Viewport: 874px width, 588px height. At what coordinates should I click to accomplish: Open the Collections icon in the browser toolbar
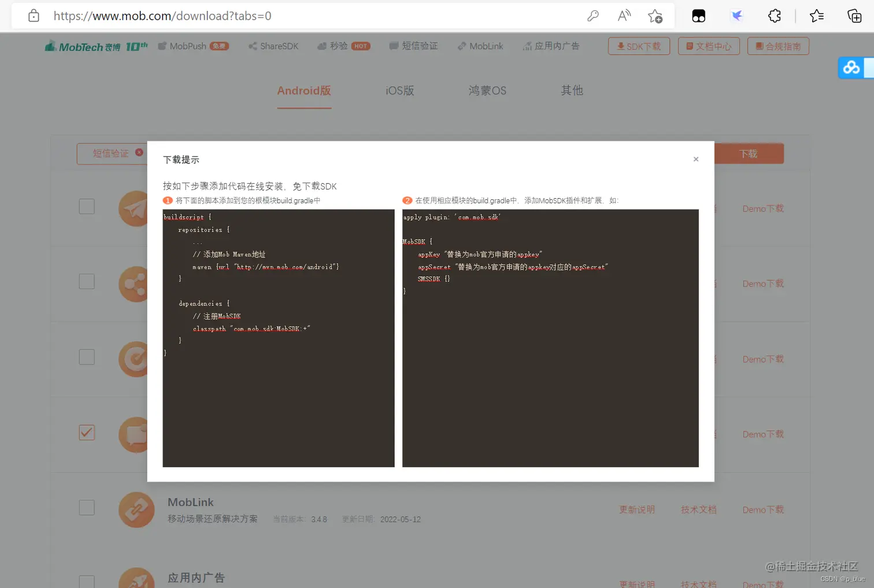(854, 16)
